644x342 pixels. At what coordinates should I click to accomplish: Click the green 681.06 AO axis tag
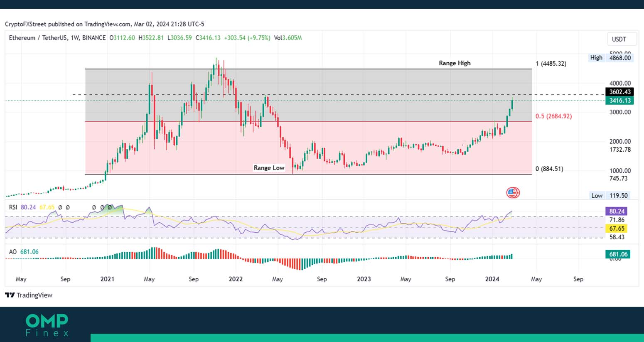pyautogui.click(x=618, y=254)
